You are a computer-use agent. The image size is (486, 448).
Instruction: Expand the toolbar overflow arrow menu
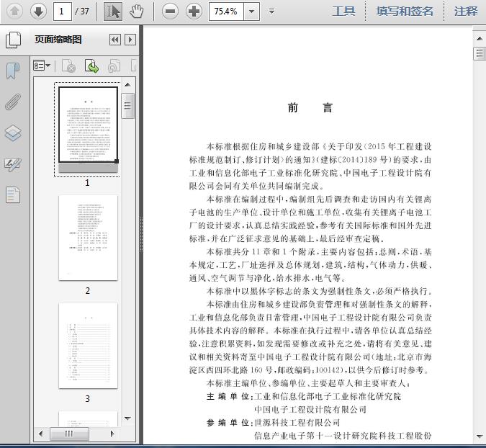click(x=271, y=11)
